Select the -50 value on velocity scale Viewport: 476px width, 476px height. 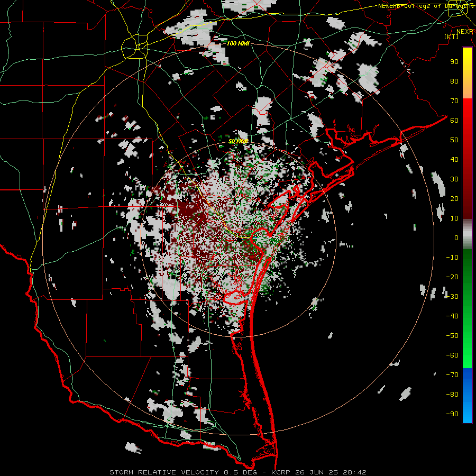(x=452, y=335)
